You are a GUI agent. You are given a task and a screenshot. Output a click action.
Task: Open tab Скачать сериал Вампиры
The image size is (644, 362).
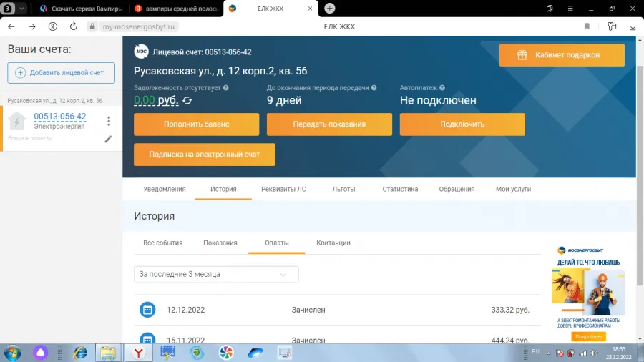click(x=82, y=8)
